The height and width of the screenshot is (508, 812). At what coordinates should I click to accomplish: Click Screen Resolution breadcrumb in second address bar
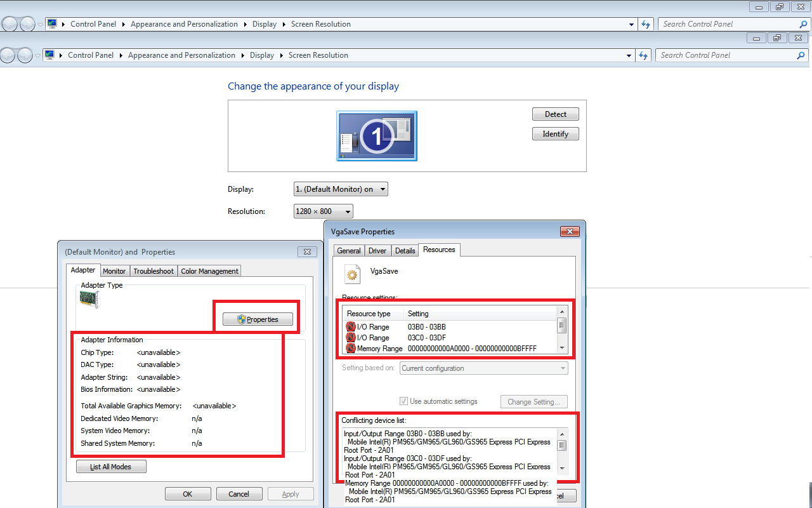click(x=318, y=55)
